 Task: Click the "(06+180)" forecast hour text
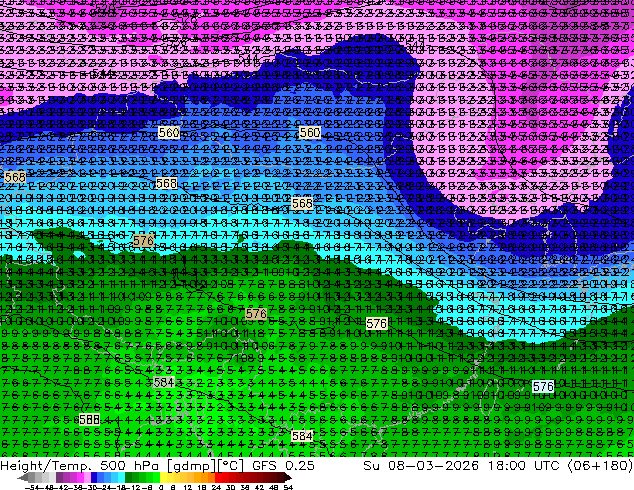tap(600, 466)
